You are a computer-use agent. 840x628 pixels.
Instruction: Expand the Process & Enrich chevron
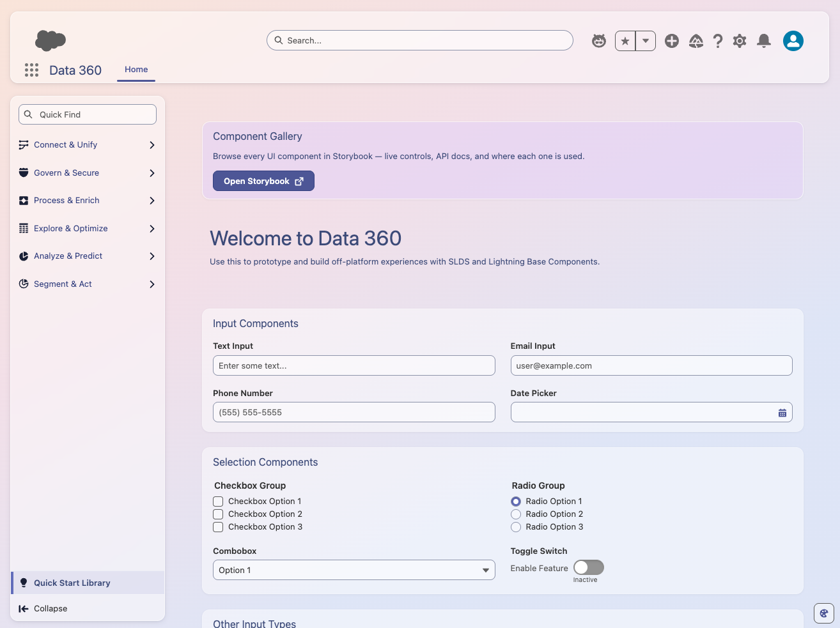point(152,201)
